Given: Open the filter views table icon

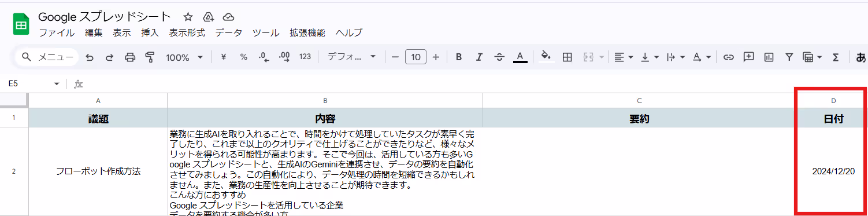Looking at the screenshot, I should click(x=812, y=57).
